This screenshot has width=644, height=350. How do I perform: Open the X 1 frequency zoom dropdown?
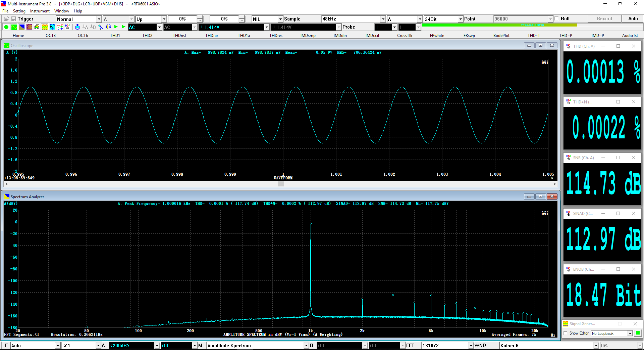pyautogui.click(x=82, y=345)
